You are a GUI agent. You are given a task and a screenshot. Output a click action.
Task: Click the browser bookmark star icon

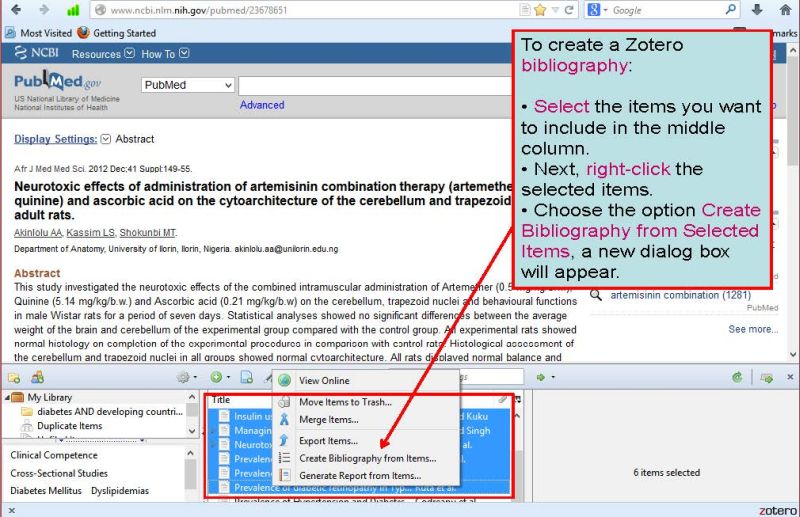540,10
